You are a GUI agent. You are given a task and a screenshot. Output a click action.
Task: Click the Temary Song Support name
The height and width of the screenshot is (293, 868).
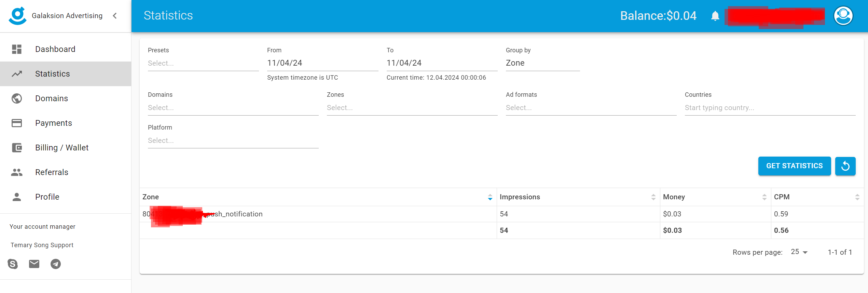pos(42,245)
